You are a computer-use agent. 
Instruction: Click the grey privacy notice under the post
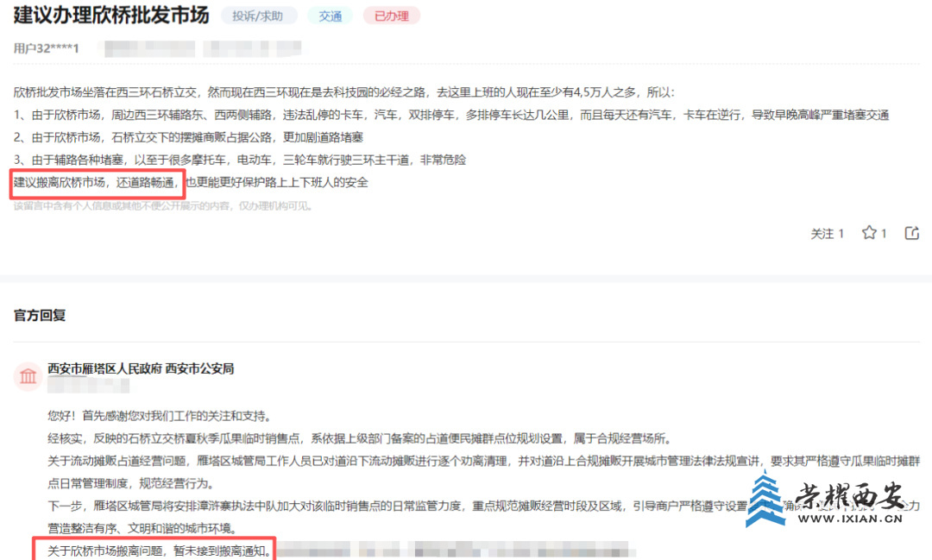[163, 206]
